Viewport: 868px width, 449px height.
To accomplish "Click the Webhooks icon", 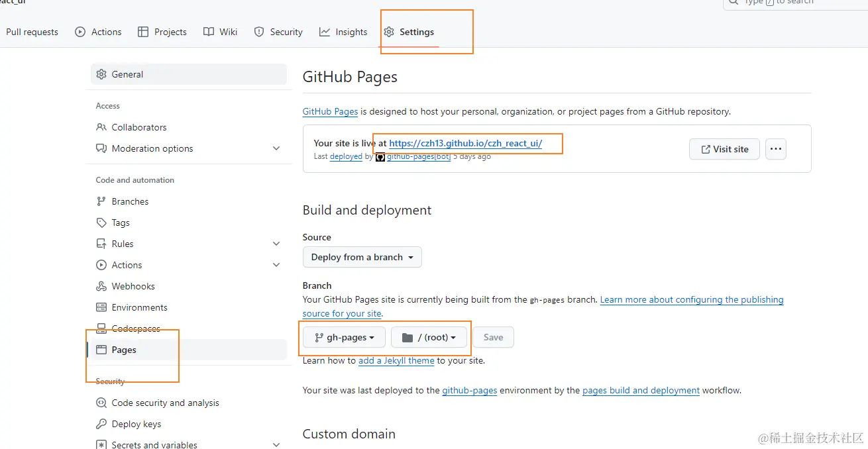I will point(101,286).
